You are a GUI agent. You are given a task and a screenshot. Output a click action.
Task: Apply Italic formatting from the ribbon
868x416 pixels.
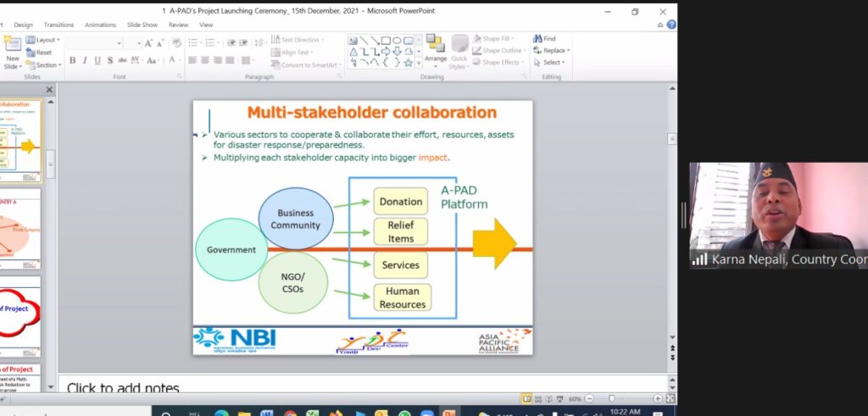tap(85, 60)
